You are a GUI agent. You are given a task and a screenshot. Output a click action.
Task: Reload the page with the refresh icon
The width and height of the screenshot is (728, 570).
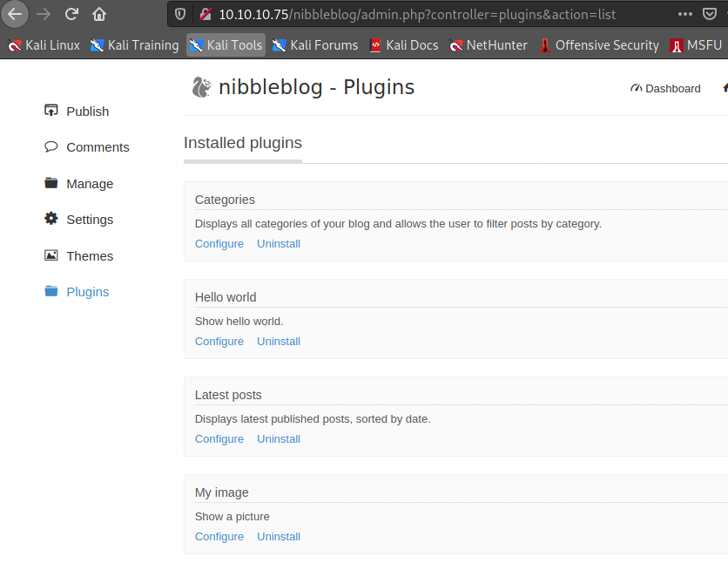click(71, 15)
